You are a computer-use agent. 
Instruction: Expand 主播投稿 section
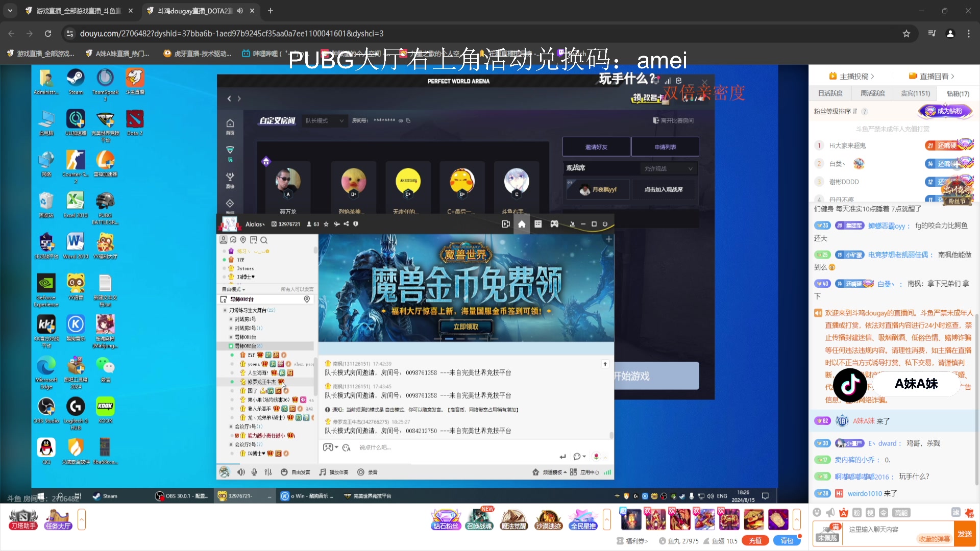coord(852,77)
